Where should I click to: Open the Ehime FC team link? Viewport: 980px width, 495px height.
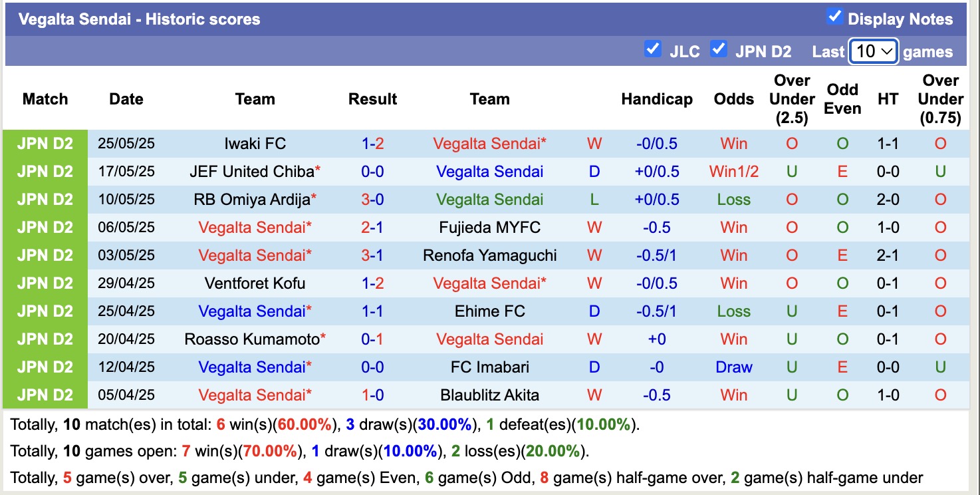pyautogui.click(x=489, y=311)
